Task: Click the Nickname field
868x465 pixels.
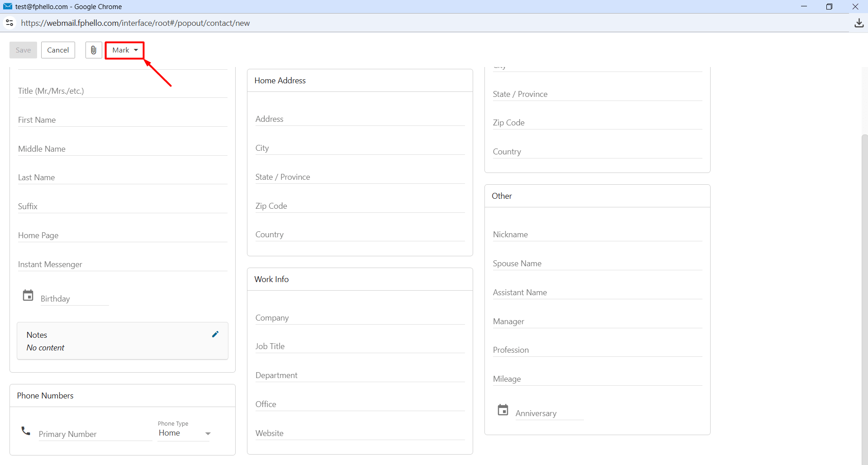Action: pos(598,235)
